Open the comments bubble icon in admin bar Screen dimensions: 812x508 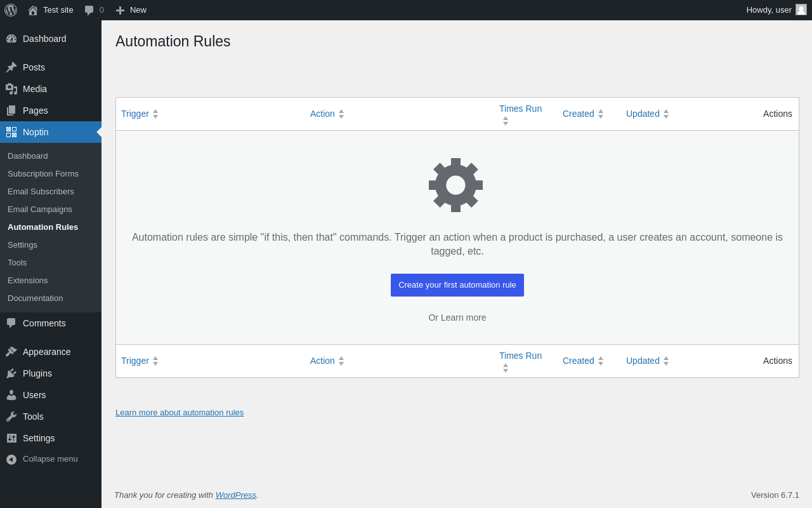pos(89,10)
